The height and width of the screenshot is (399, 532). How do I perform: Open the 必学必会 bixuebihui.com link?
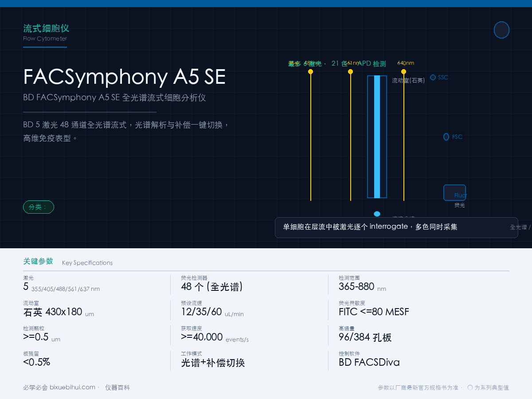59,387
